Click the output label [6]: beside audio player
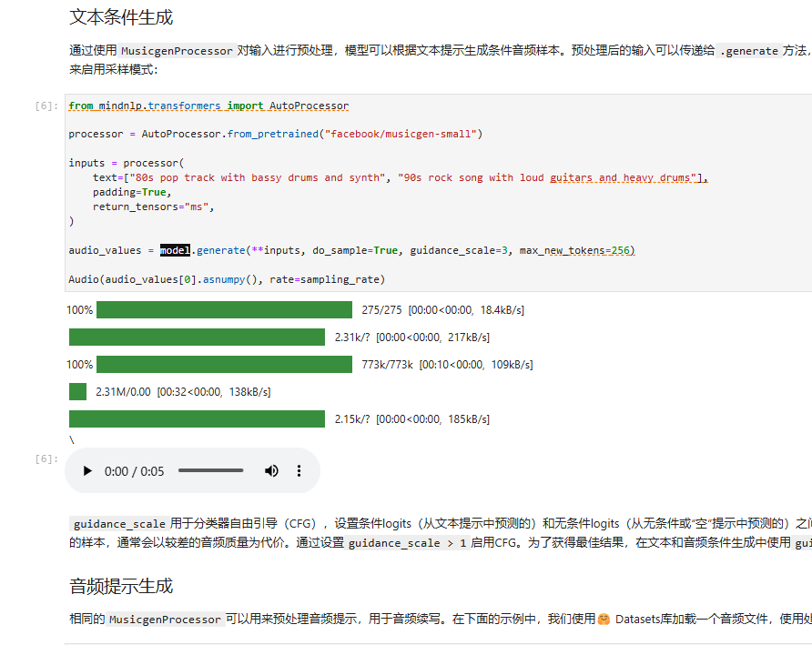Viewport: 812px width, 645px height. click(x=46, y=459)
